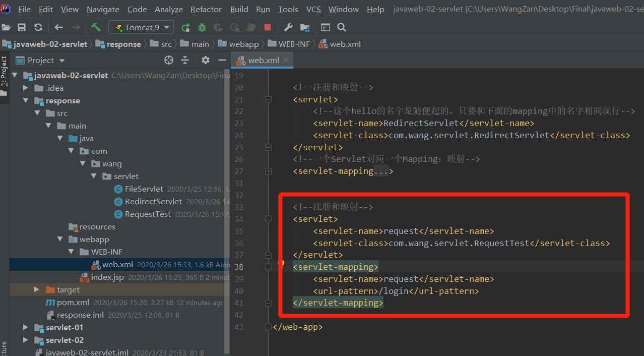644x356 pixels.
Task: Close the web.xml editor tab
Action: point(286,60)
